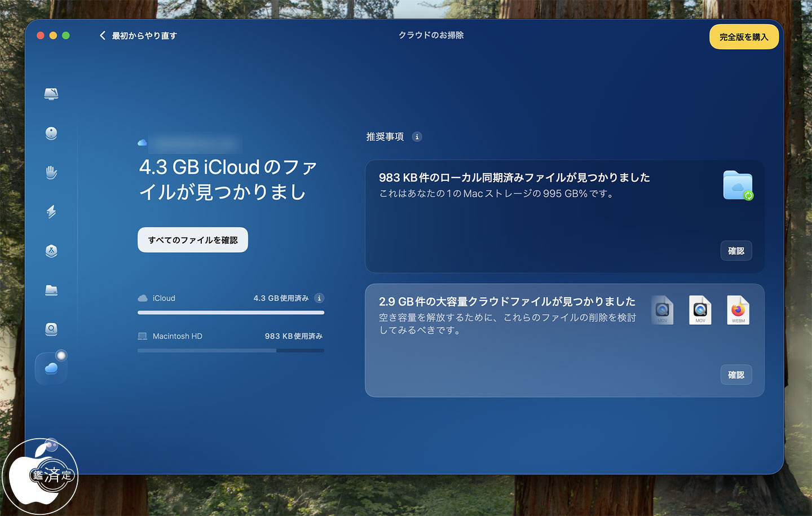Open the Space Lens module
This screenshot has width=812, height=516.
pos(51,329)
